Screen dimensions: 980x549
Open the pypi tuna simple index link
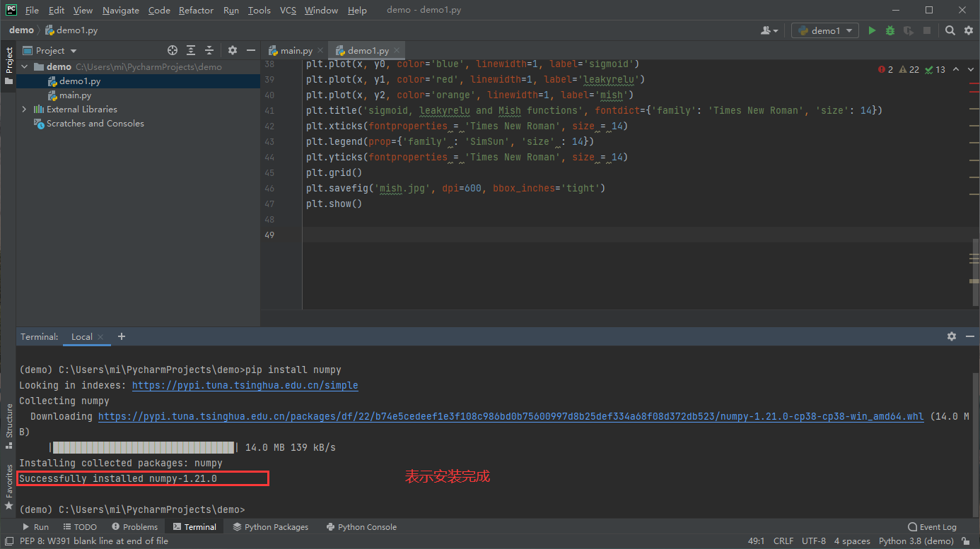(x=245, y=386)
